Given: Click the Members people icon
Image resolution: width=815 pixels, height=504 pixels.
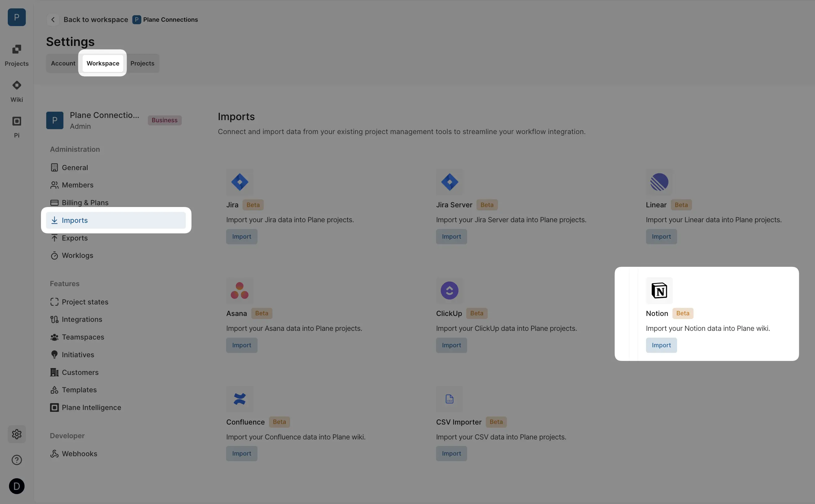Looking at the screenshot, I should point(54,185).
